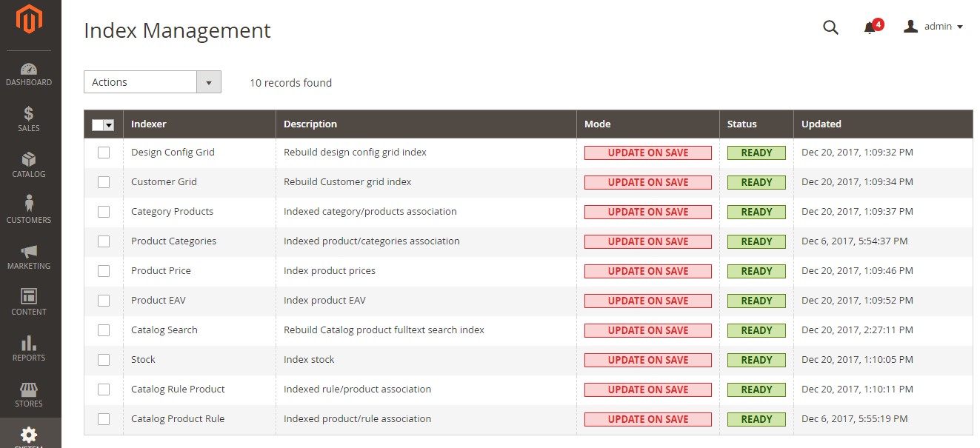Open the Dashboard from the sidebar

pyautogui.click(x=29, y=73)
